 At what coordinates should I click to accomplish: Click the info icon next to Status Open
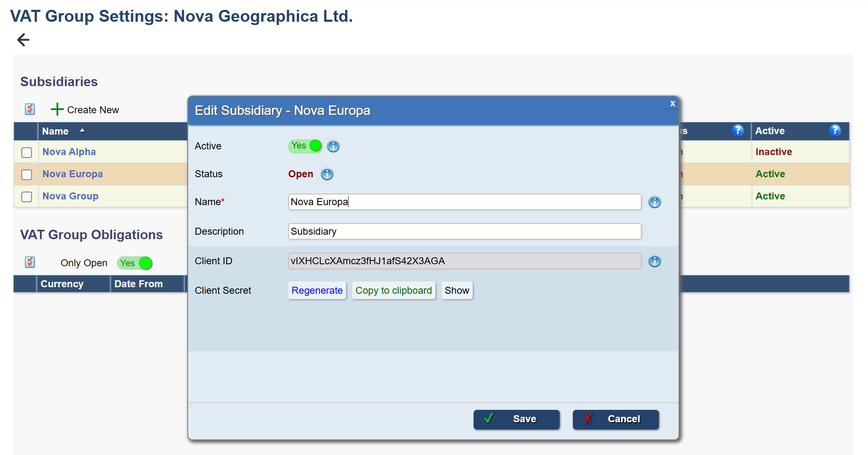[327, 174]
